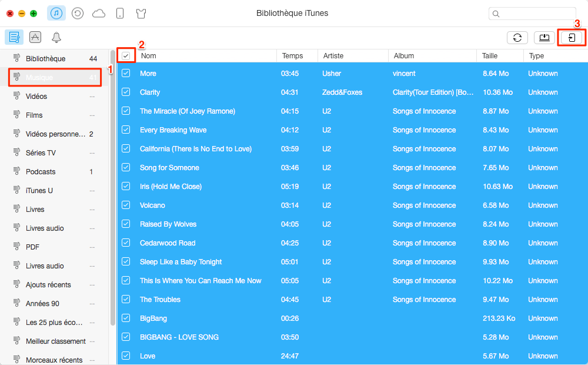Open the device manager phone icon
The height and width of the screenshot is (365, 588).
pos(119,14)
